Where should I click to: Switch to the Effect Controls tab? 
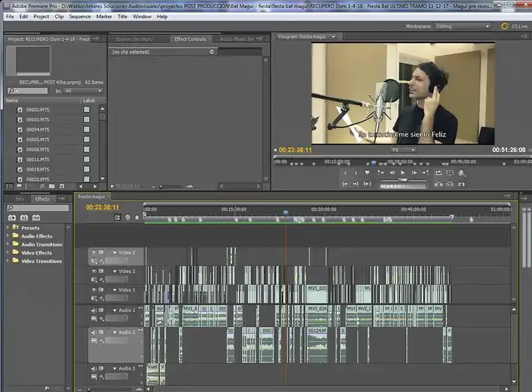click(190, 39)
